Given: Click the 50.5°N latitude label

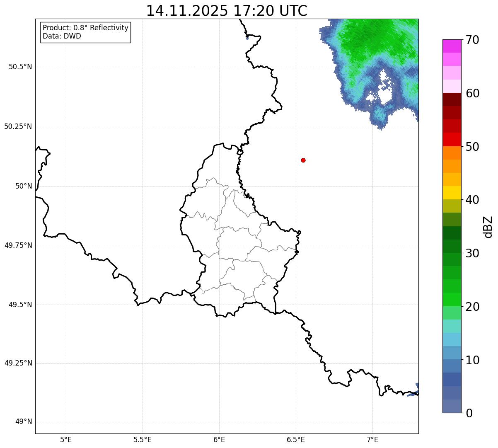Looking at the screenshot, I should 20,67.
